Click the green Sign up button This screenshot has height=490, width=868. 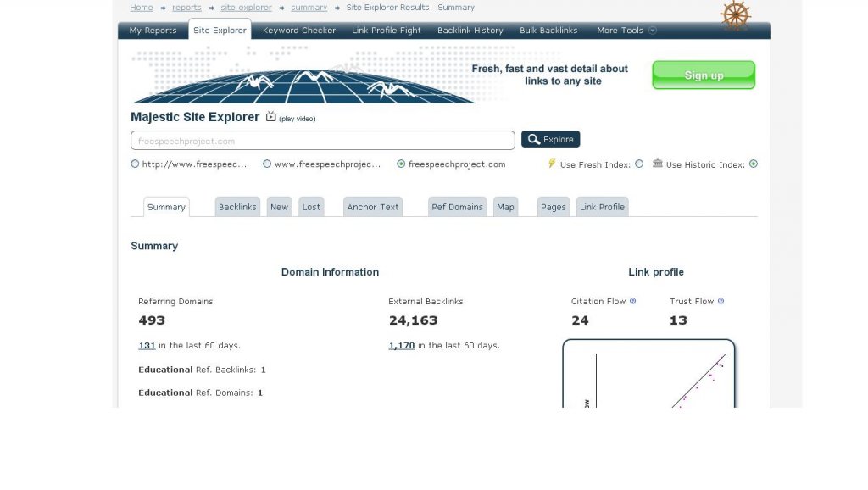click(x=704, y=75)
